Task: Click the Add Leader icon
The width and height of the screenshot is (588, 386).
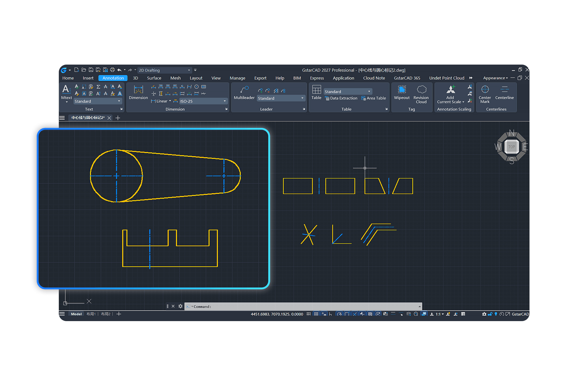Action: click(x=260, y=91)
